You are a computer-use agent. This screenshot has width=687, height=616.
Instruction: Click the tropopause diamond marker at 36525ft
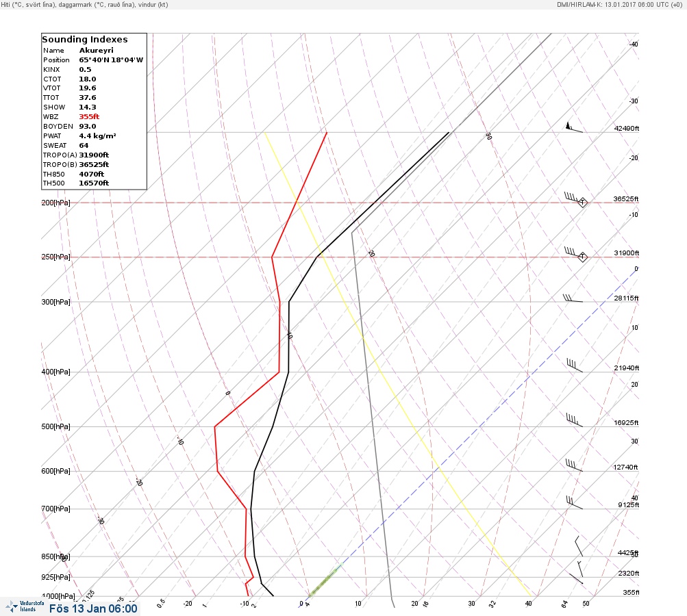click(x=582, y=203)
